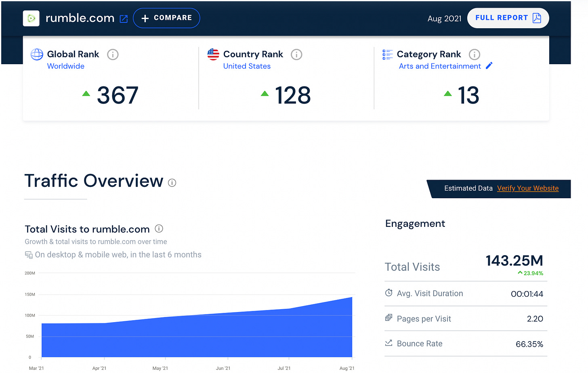Click the Aug 2021 date label
588x373 pixels.
[444, 19]
